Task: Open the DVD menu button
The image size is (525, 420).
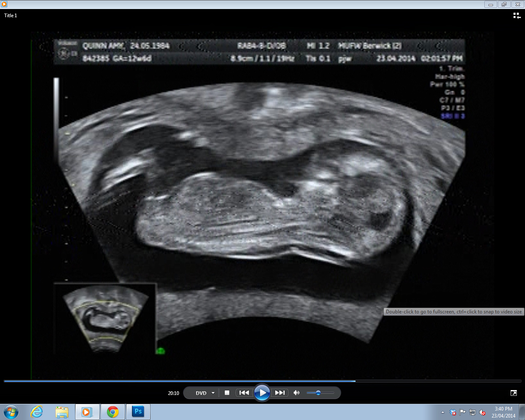Action: pyautogui.click(x=201, y=393)
